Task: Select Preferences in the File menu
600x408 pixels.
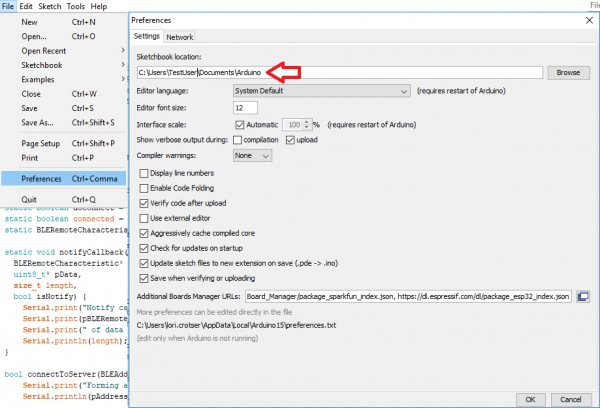Action: coord(64,179)
